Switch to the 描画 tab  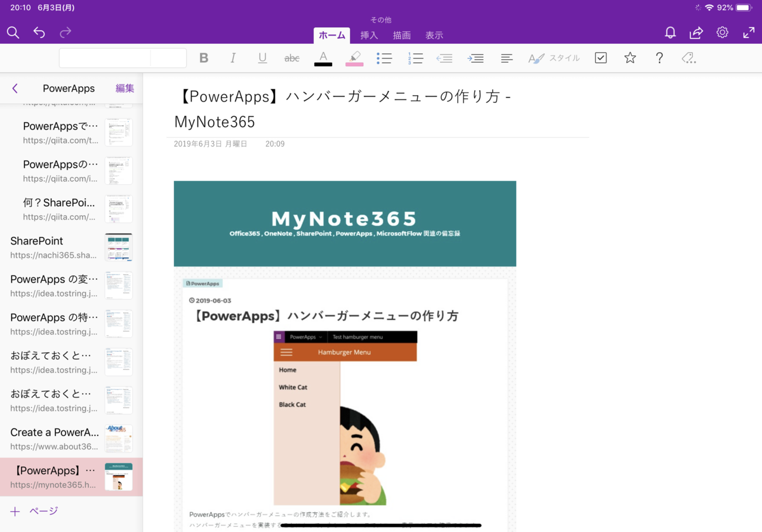402,36
